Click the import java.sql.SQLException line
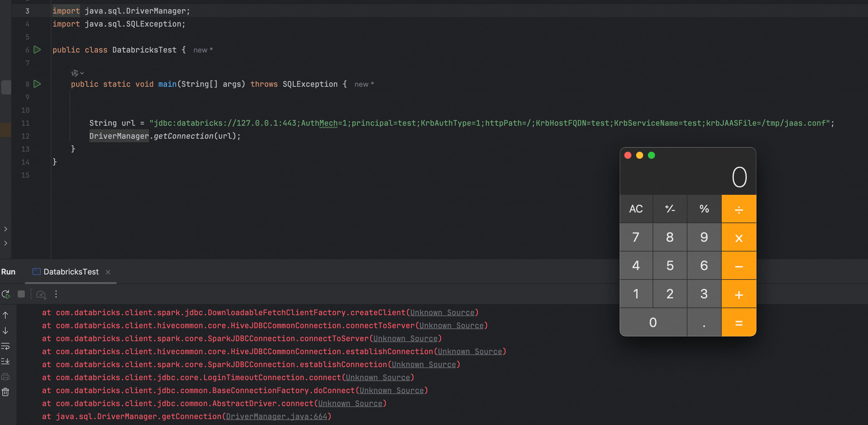 [119, 24]
